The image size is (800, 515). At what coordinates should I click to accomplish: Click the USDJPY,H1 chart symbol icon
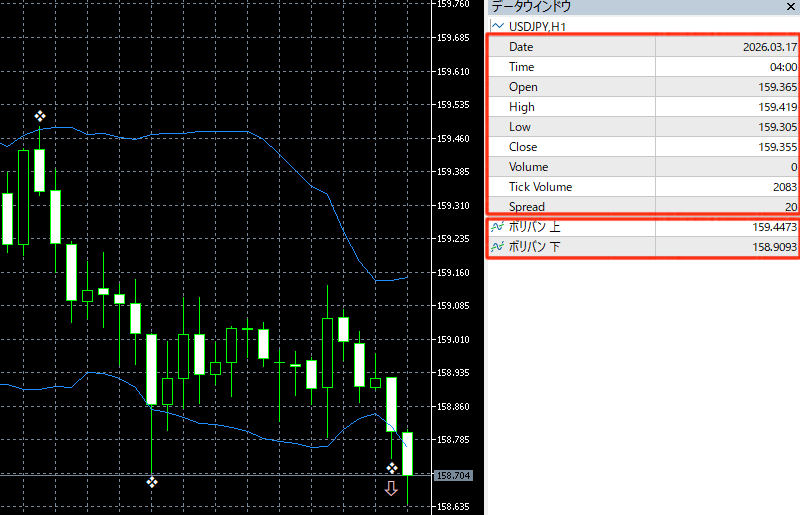(x=496, y=26)
